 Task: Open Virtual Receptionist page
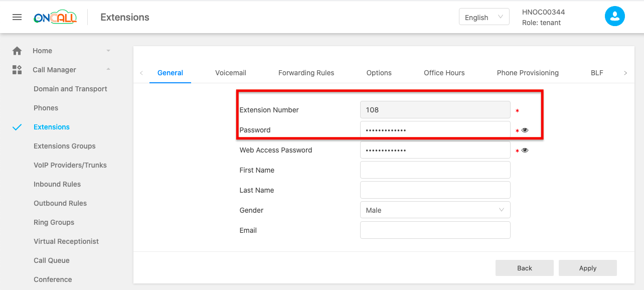click(x=66, y=241)
